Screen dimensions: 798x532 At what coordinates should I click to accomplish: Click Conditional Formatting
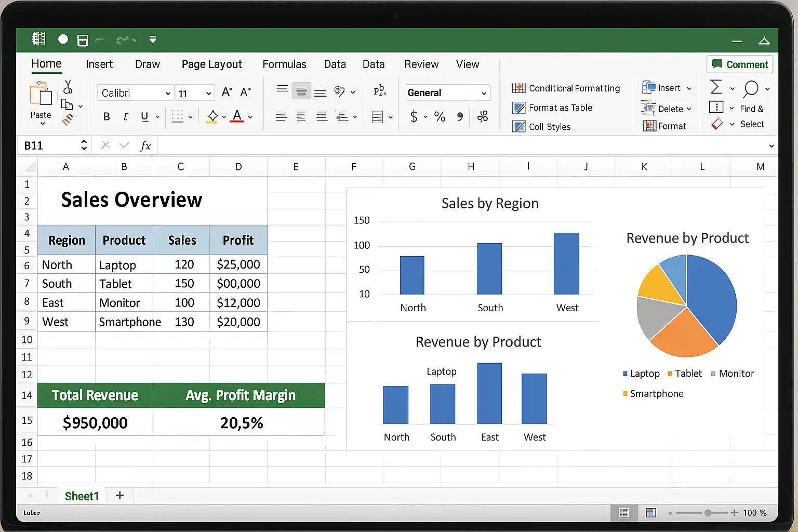tap(566, 88)
